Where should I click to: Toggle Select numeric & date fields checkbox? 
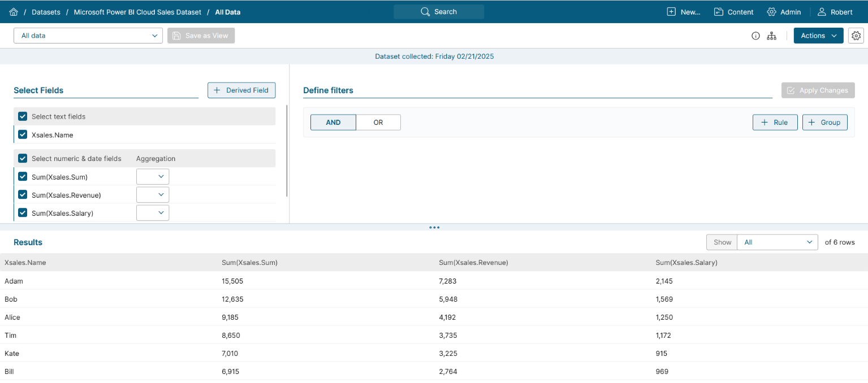23,158
